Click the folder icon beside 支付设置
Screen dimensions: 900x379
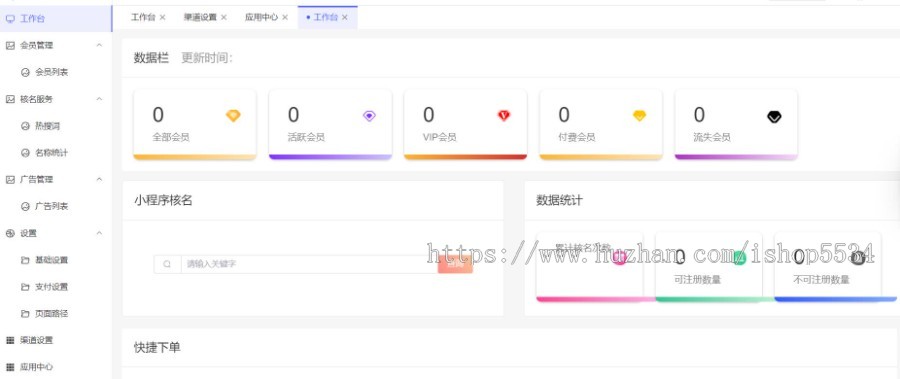click(x=25, y=287)
